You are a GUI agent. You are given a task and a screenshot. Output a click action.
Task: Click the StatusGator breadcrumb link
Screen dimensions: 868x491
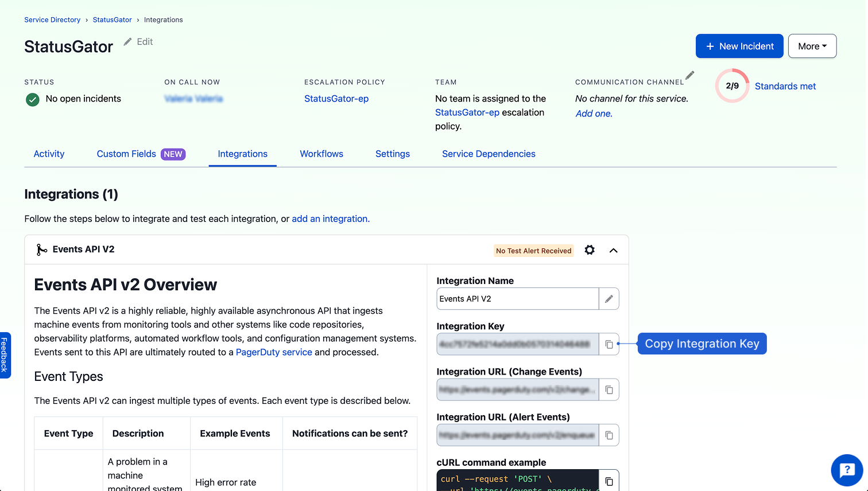pos(113,20)
